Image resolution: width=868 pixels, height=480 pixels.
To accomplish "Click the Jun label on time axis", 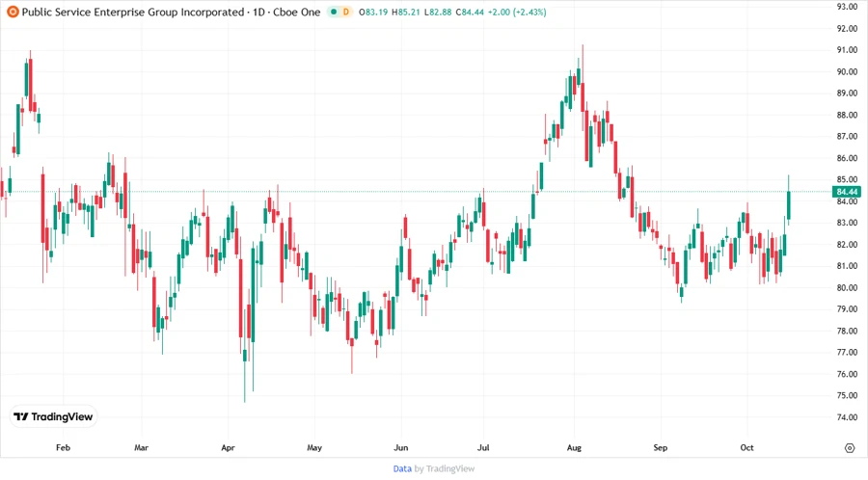I will pyautogui.click(x=401, y=447).
